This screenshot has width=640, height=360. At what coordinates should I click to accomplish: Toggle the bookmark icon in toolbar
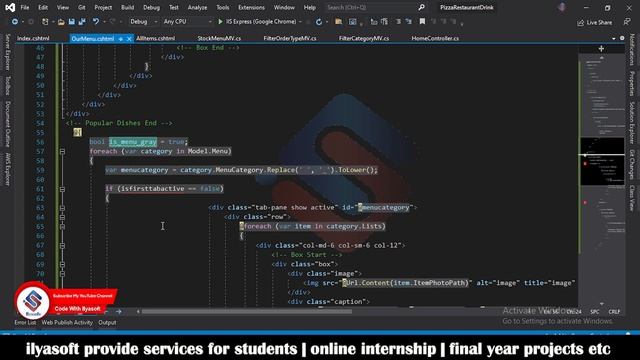point(422,22)
